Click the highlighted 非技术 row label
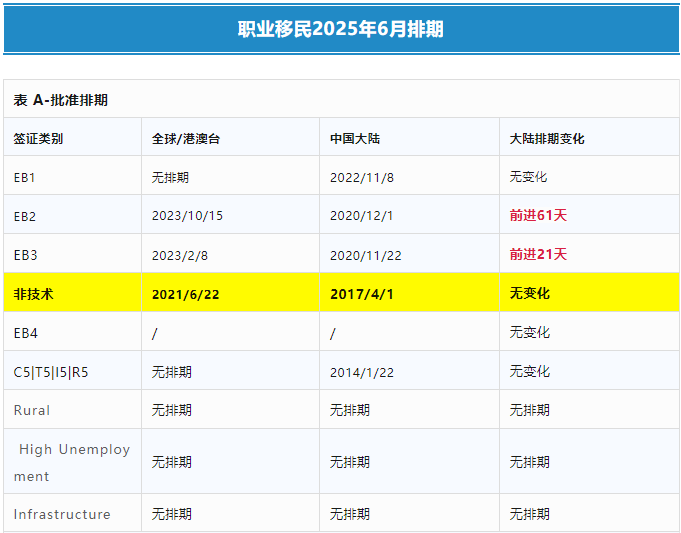Screen dimensions: 681x533 pyautogui.click(x=33, y=294)
